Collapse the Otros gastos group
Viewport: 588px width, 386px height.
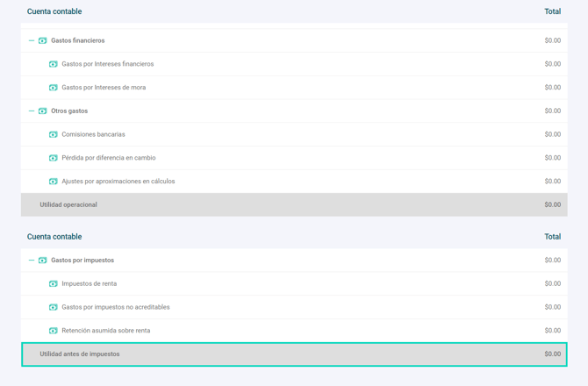(32, 111)
